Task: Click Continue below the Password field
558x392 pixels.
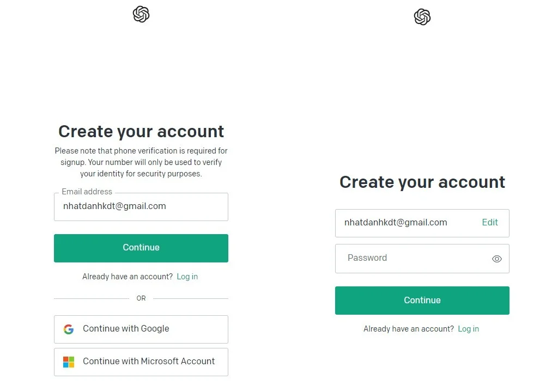Action: click(x=422, y=300)
